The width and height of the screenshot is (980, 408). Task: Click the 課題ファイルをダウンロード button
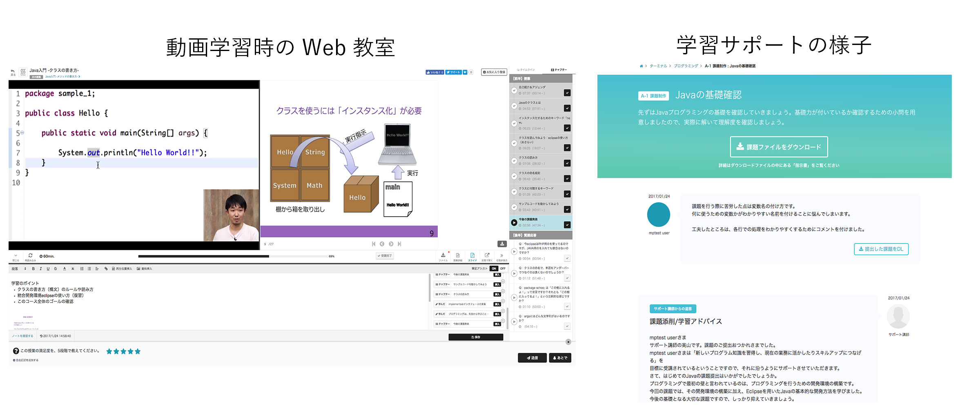[x=779, y=147]
